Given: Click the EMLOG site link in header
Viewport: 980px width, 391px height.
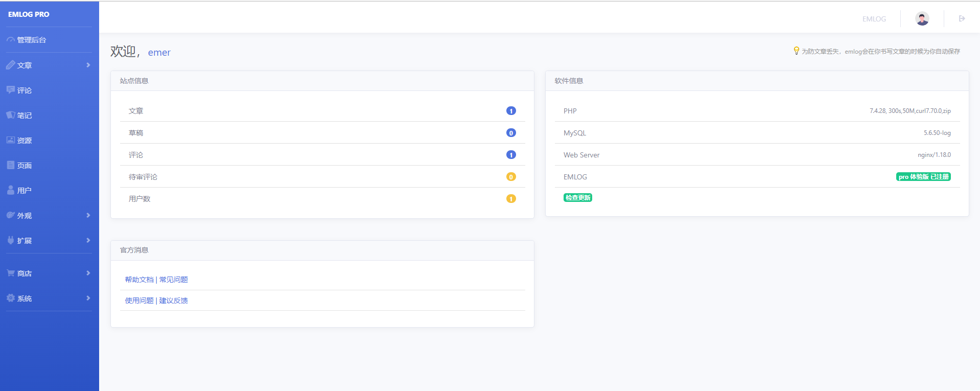Looking at the screenshot, I should (874, 19).
